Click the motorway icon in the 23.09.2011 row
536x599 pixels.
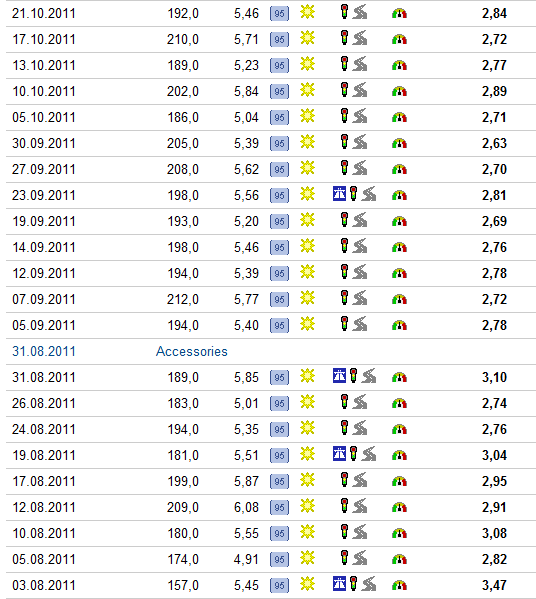coord(339,194)
